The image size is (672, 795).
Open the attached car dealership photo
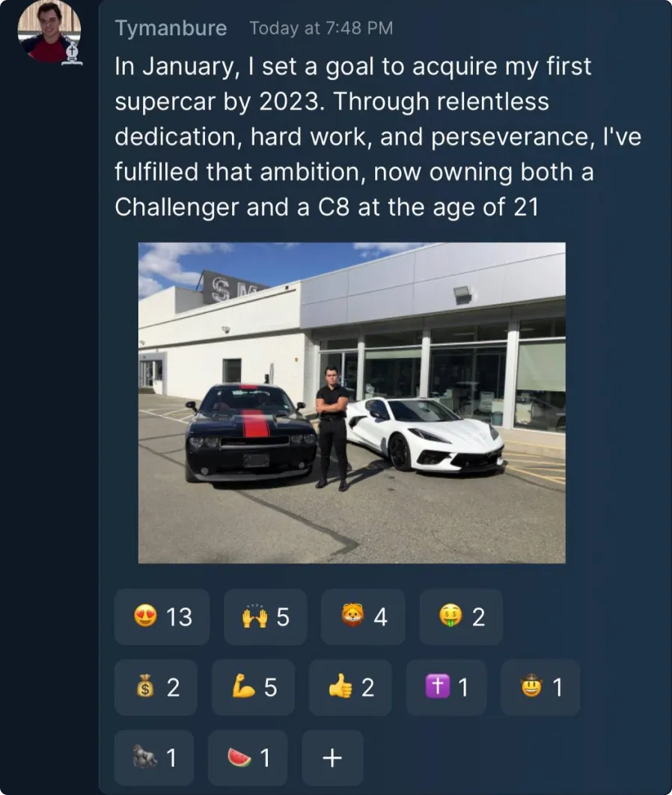(352, 401)
